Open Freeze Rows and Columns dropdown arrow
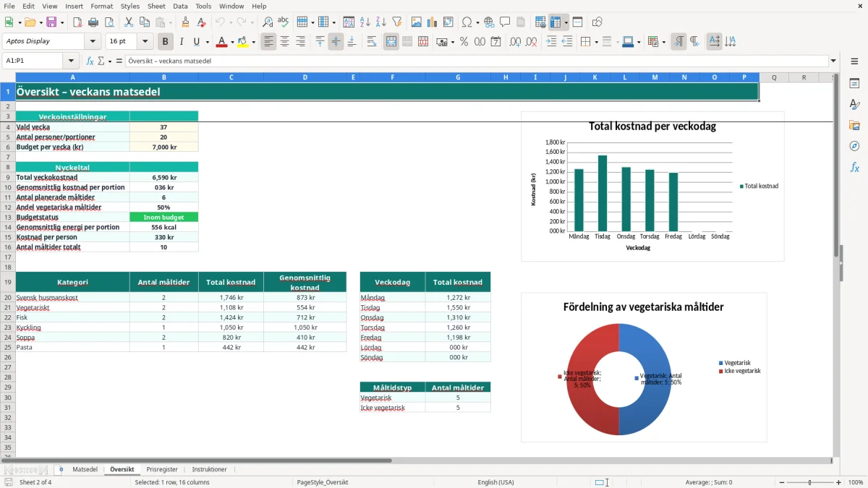Screen dimensions: 868x488 tap(566, 22)
